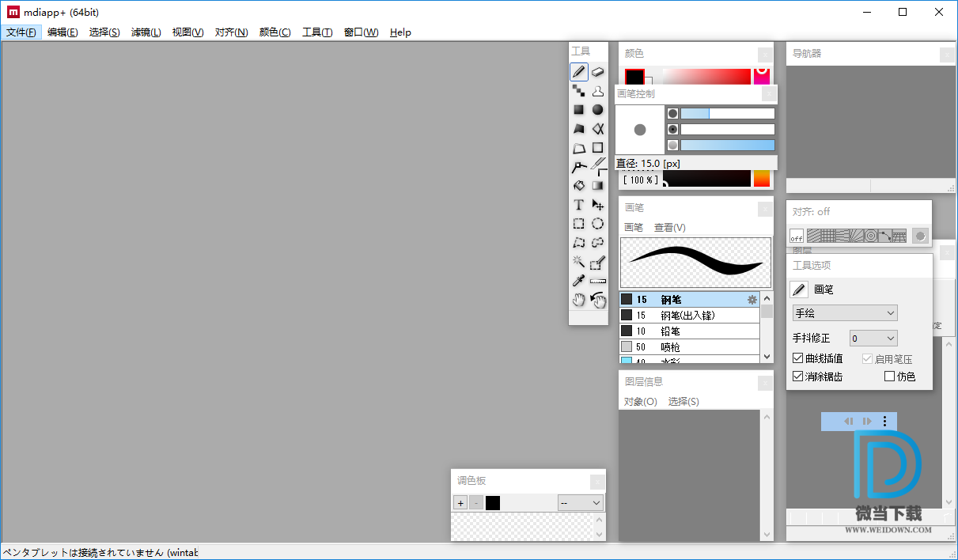The width and height of the screenshot is (958, 560).
Task: Select second brush control radio button
Action: [x=672, y=129]
